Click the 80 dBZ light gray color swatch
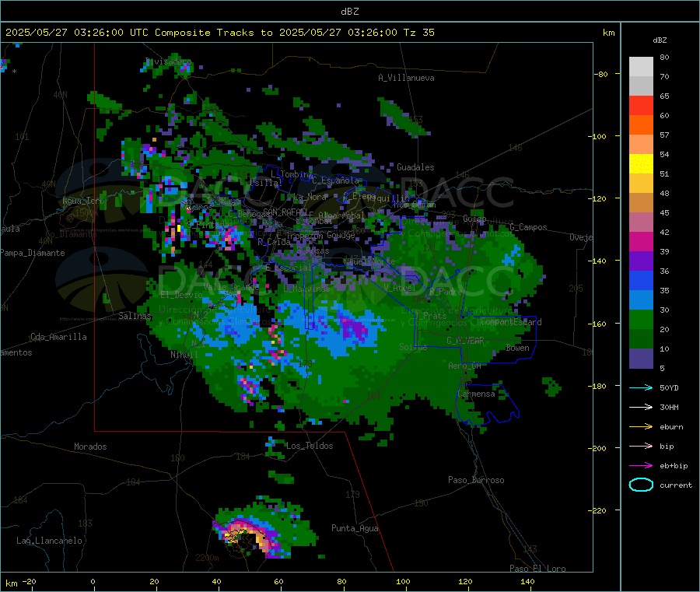Image resolution: width=700 pixels, height=592 pixels. pyautogui.click(x=641, y=67)
